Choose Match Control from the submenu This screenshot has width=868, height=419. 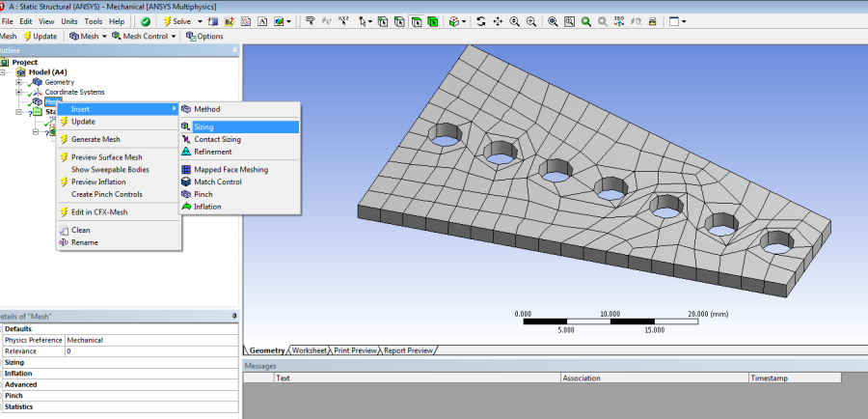pyautogui.click(x=239, y=182)
